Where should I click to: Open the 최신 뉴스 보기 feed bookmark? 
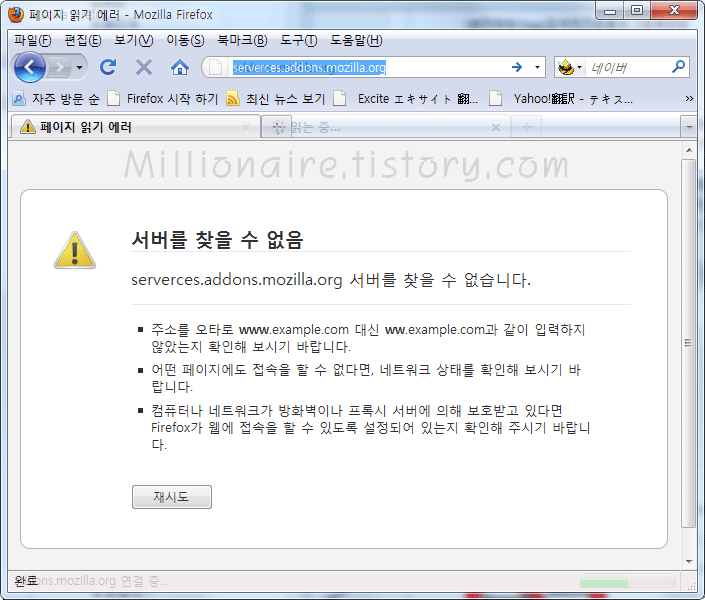coord(276,99)
